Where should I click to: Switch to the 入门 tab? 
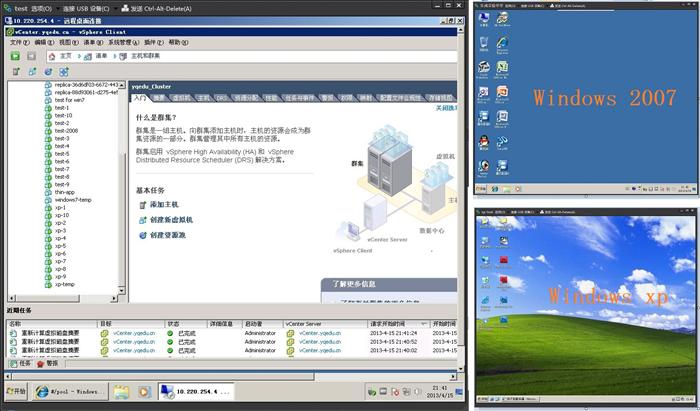point(140,98)
